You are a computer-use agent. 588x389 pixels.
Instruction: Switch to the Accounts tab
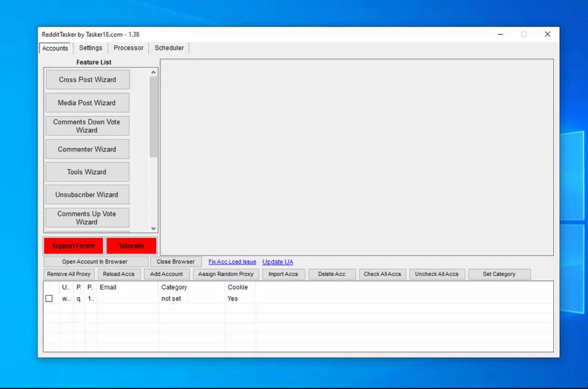(x=55, y=48)
